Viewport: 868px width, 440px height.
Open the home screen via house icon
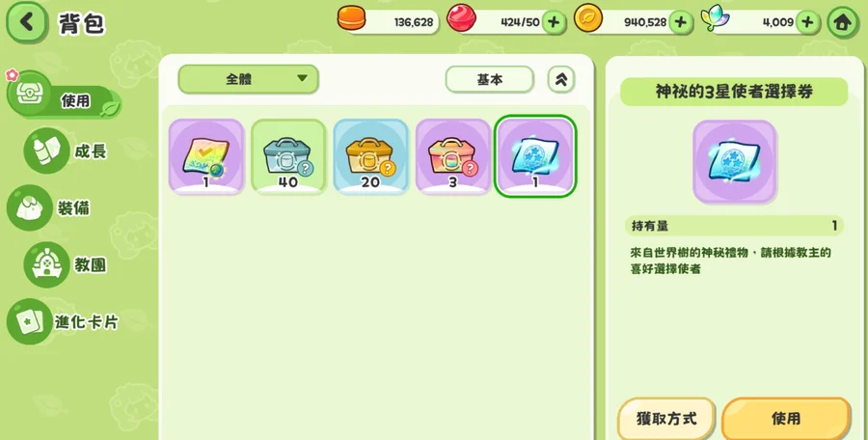pyautogui.click(x=842, y=23)
